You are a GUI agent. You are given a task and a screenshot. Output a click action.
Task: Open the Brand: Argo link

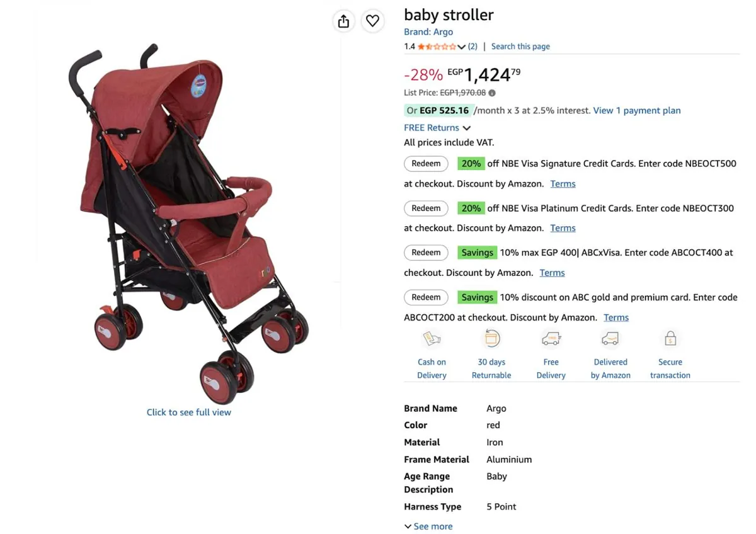[x=428, y=32]
